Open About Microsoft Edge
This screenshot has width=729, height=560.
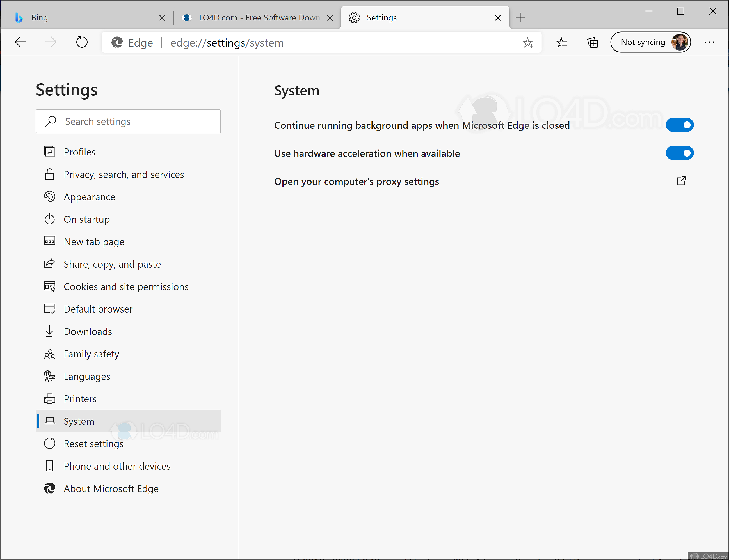coord(111,489)
